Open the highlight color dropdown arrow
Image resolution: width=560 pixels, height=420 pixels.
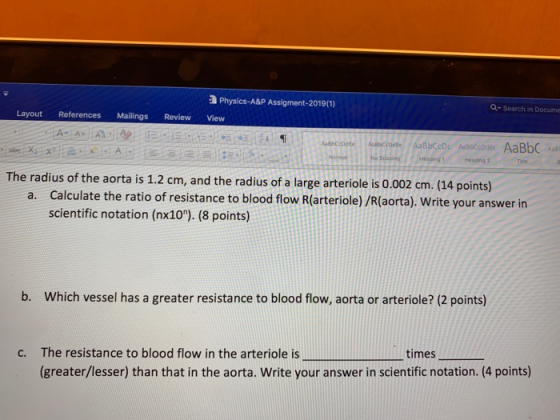(x=106, y=152)
